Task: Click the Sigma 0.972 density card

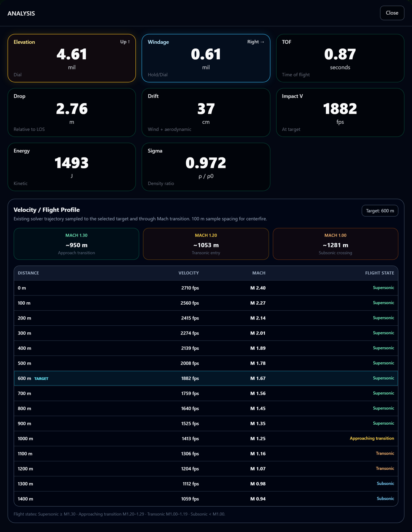Action: click(x=206, y=167)
